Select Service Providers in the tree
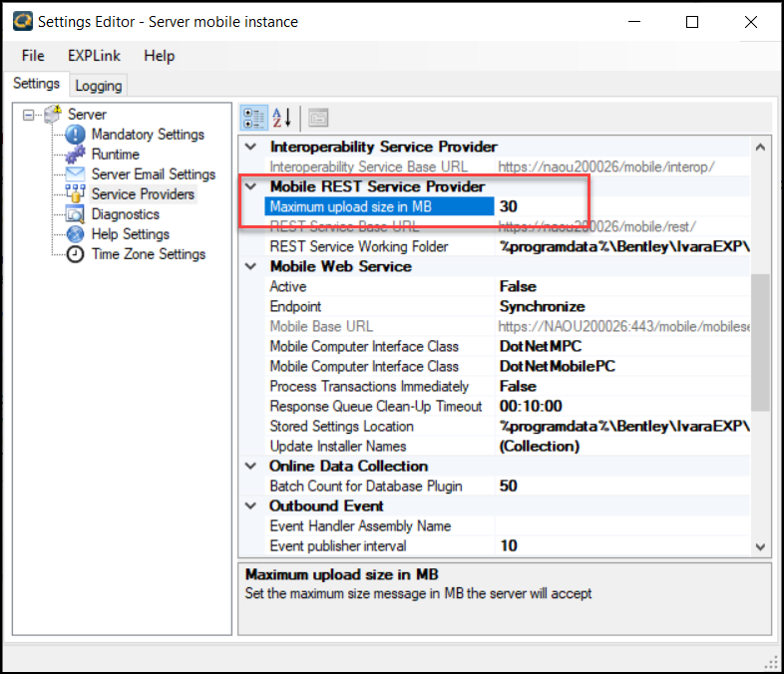 (143, 193)
